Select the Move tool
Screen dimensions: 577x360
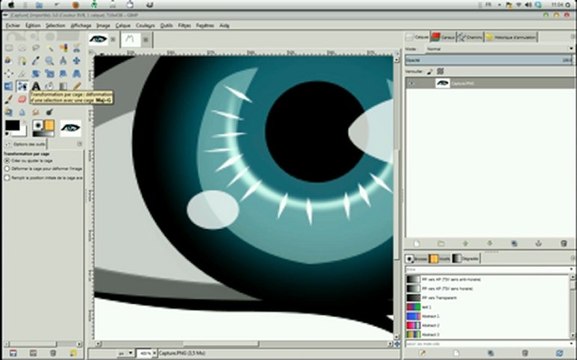click(x=77, y=61)
